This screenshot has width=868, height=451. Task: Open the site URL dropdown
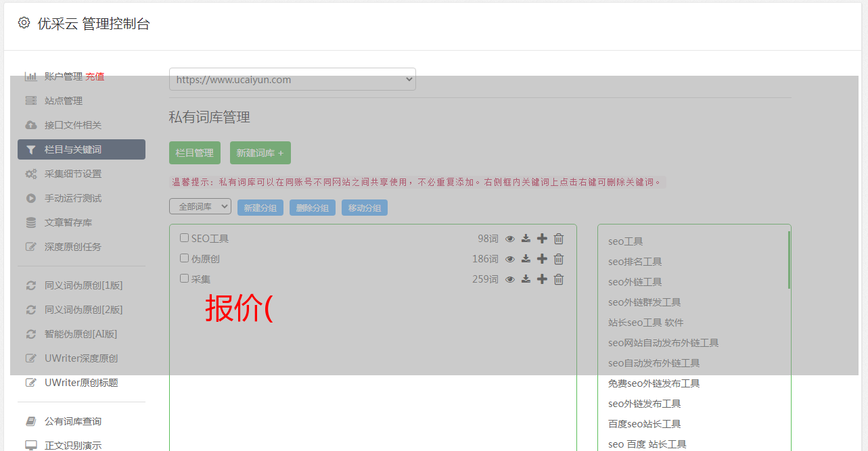pyautogui.click(x=292, y=79)
